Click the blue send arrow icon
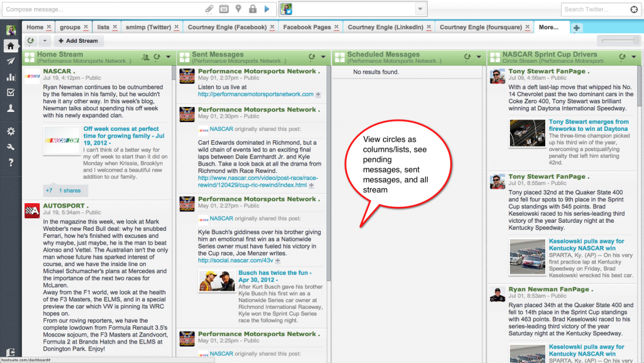 coord(267,9)
